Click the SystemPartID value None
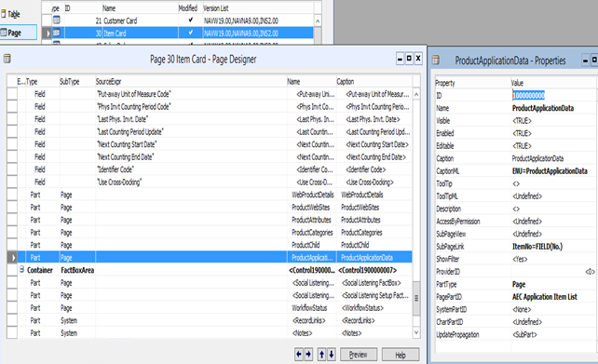This screenshot has height=364, width=598. 522,309
